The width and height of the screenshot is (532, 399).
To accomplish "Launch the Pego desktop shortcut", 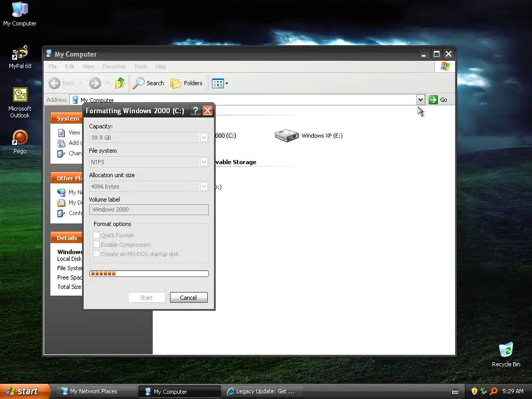I will tap(20, 142).
